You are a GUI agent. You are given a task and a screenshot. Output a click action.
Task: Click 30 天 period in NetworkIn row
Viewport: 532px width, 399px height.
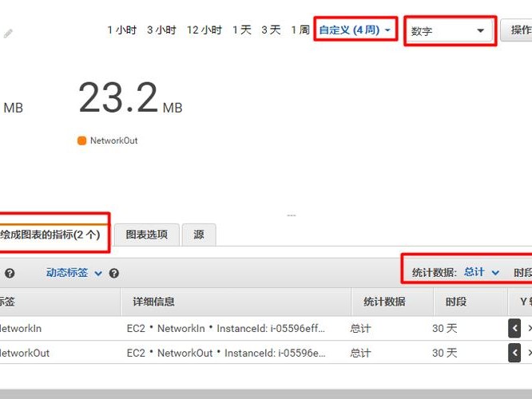click(445, 329)
